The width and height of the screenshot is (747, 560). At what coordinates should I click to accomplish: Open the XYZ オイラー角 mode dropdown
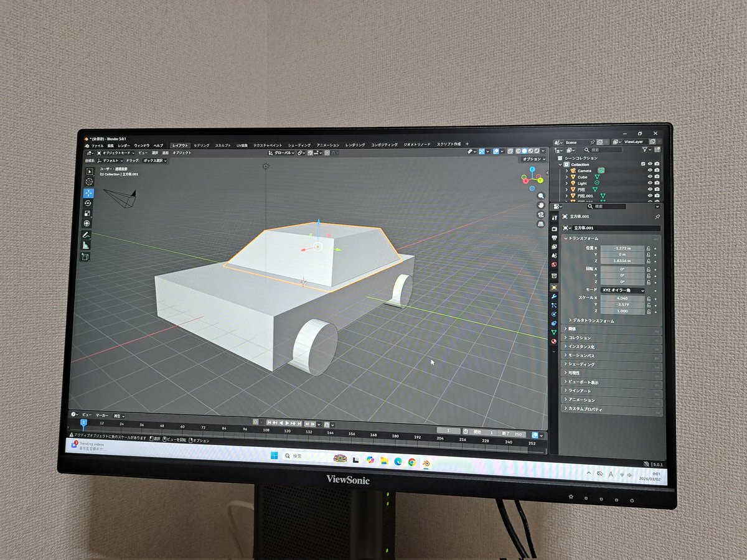pyautogui.click(x=622, y=290)
